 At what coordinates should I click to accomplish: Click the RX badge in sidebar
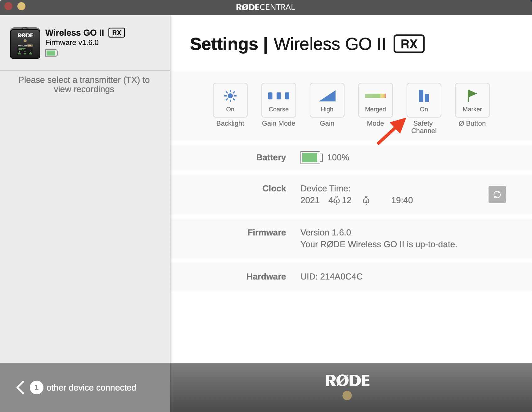click(117, 33)
